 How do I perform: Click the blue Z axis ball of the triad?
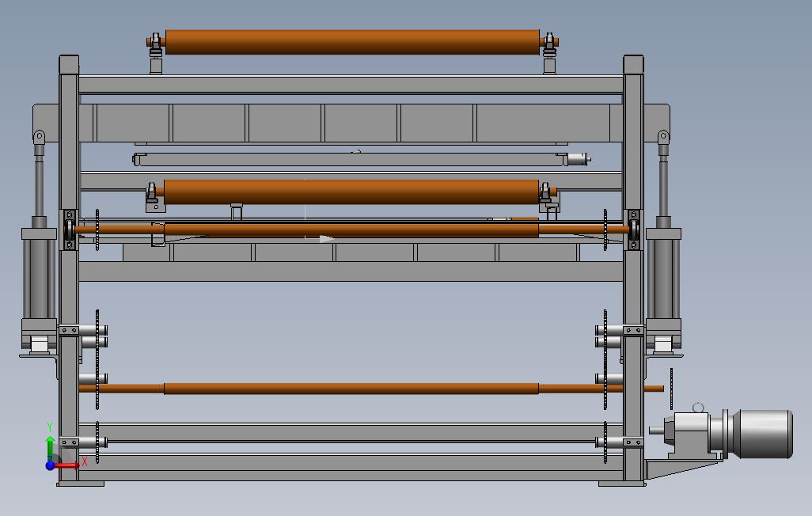point(50,465)
